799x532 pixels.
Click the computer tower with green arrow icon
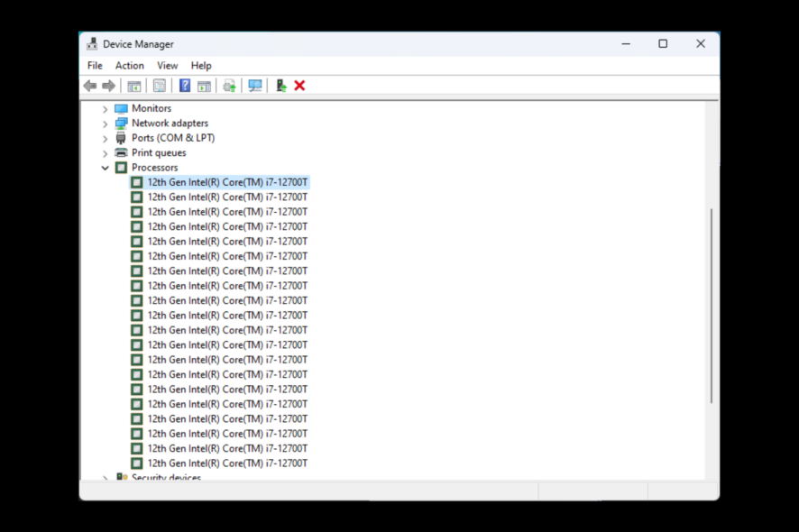coord(280,86)
